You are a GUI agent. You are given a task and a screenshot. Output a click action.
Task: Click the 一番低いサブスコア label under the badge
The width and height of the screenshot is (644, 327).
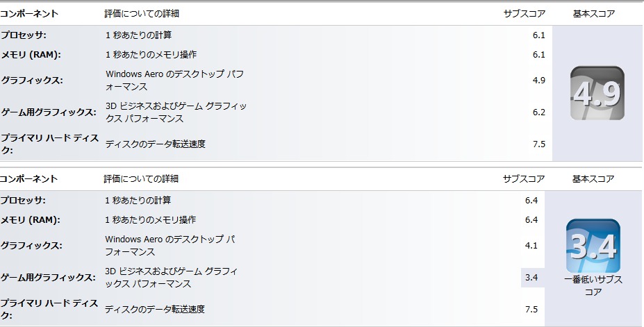tap(593, 285)
